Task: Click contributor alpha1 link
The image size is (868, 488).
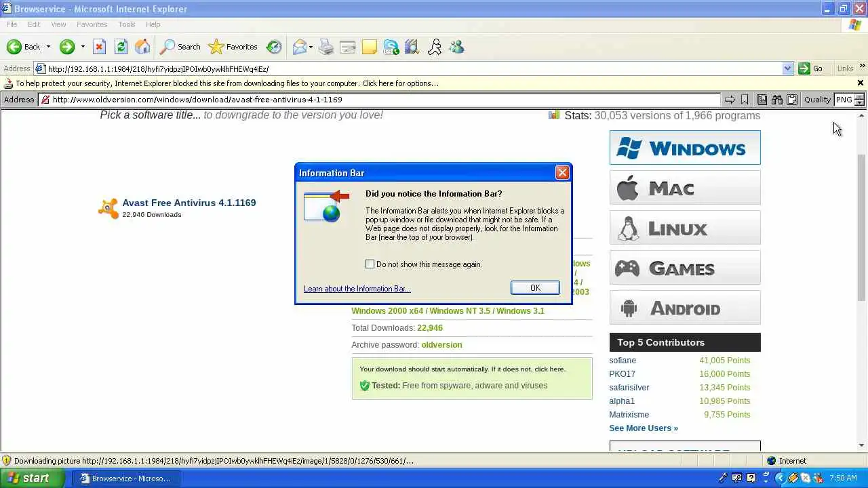Action: (x=622, y=401)
